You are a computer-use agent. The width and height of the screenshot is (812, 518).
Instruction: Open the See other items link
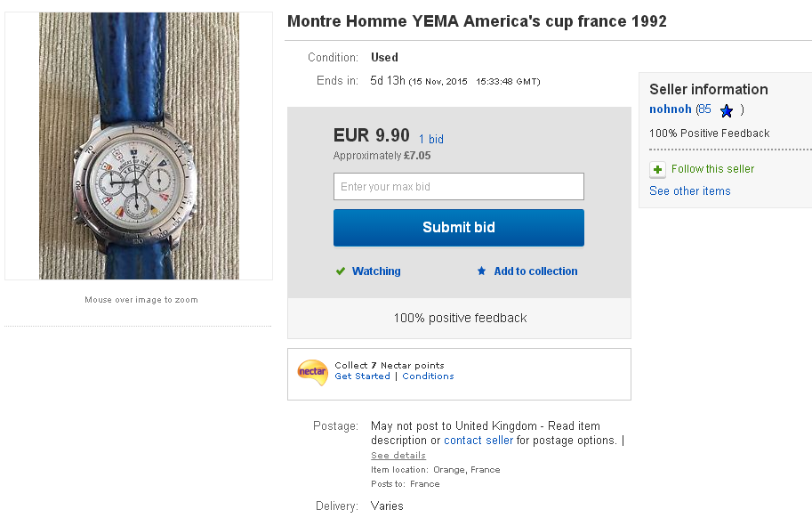click(x=689, y=191)
